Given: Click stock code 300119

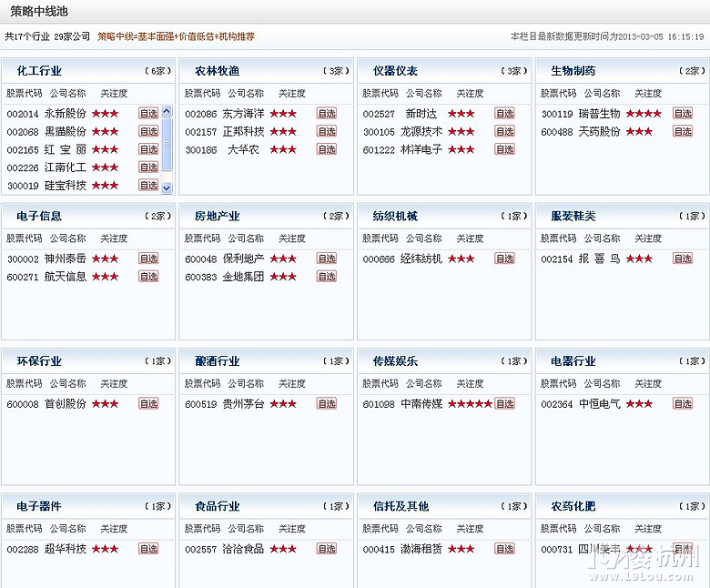Looking at the screenshot, I should click(557, 114).
